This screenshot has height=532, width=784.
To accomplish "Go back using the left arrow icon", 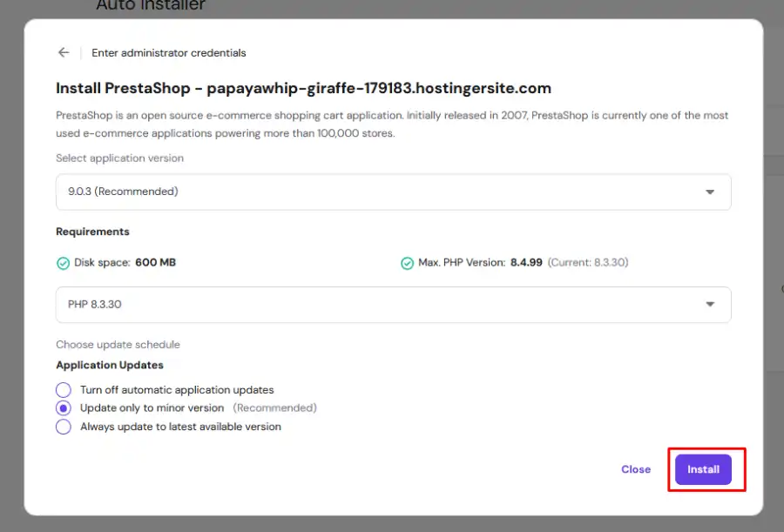I will click(x=64, y=52).
